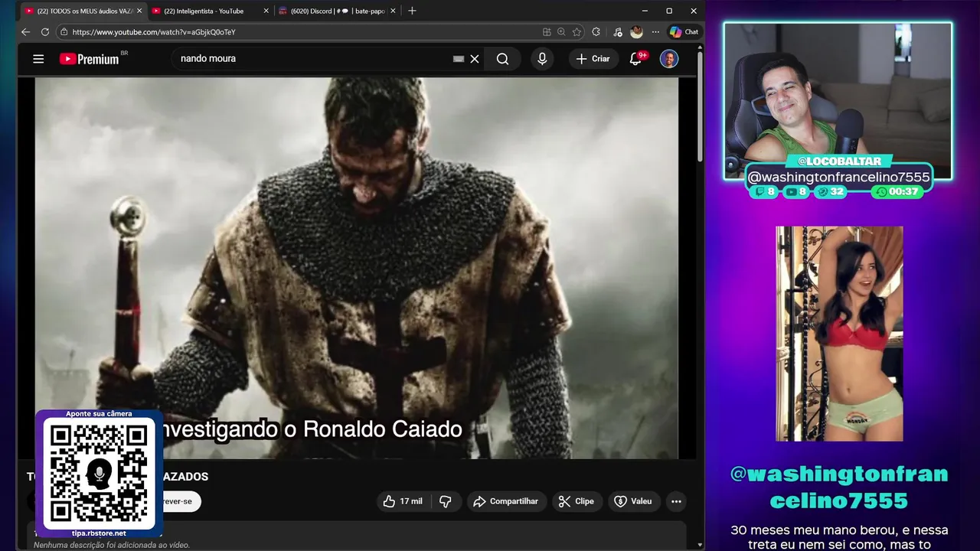
Task: Open the YouTube account avatar menu
Action: pos(669,59)
